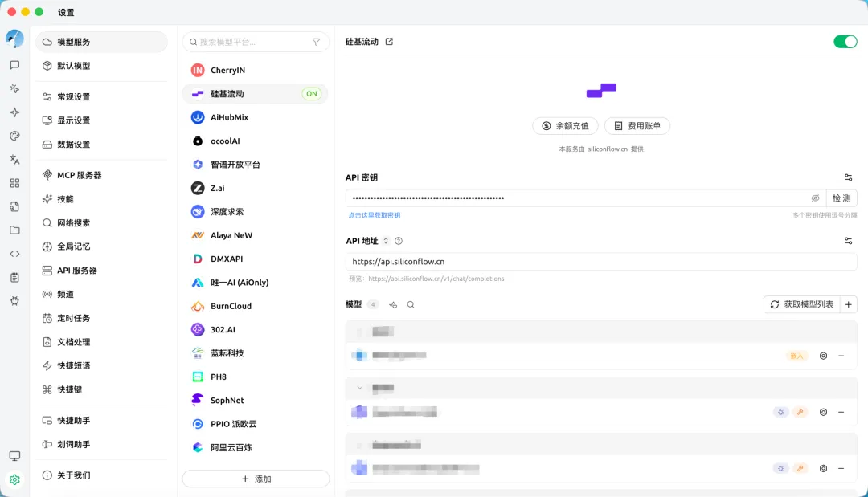
Task: Open 关于我们 settings section
Action: coord(101,475)
